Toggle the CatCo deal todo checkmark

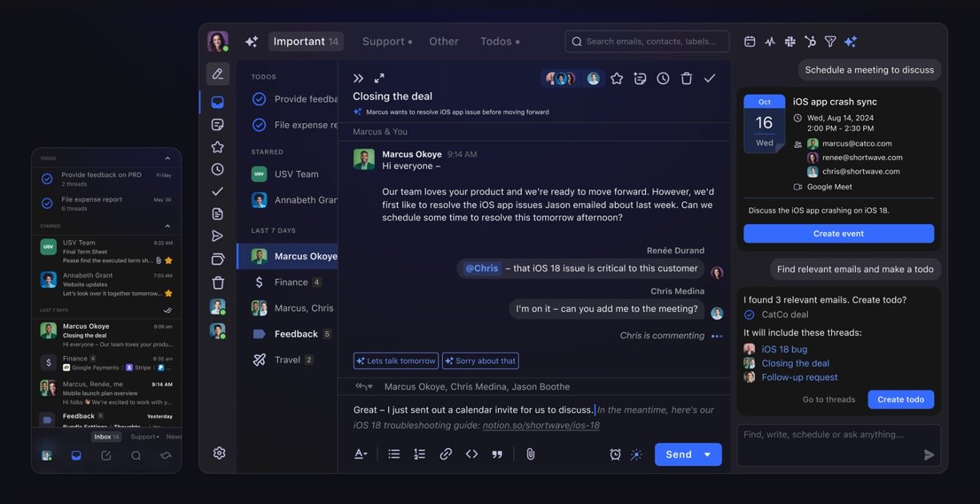(x=749, y=315)
